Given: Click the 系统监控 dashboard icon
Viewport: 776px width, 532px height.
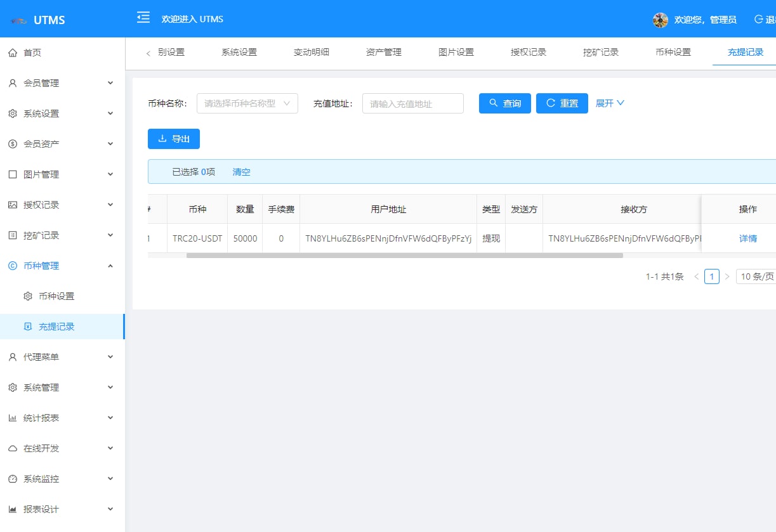Looking at the screenshot, I should click(x=13, y=479).
